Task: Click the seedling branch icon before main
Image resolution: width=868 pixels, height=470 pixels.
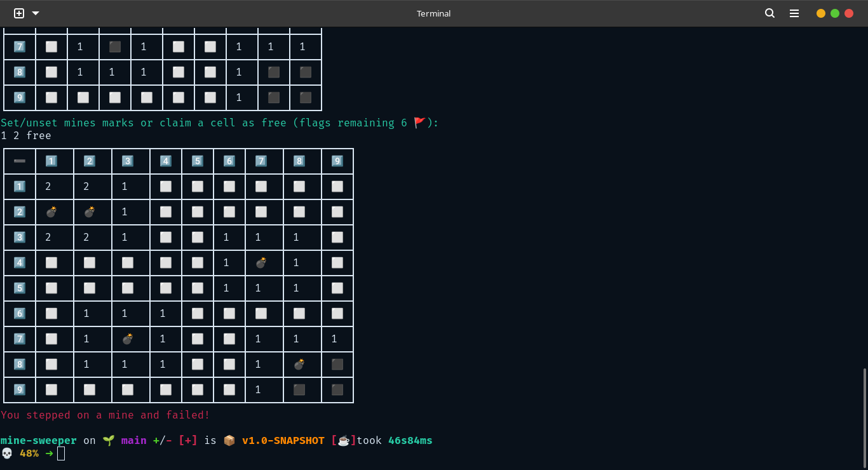Action: tap(109, 440)
